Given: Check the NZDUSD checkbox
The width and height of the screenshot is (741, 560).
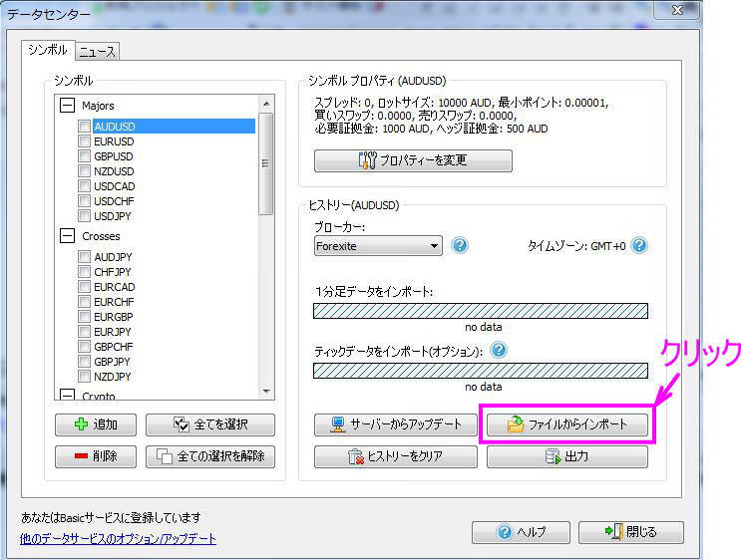Looking at the screenshot, I should click(84, 171).
